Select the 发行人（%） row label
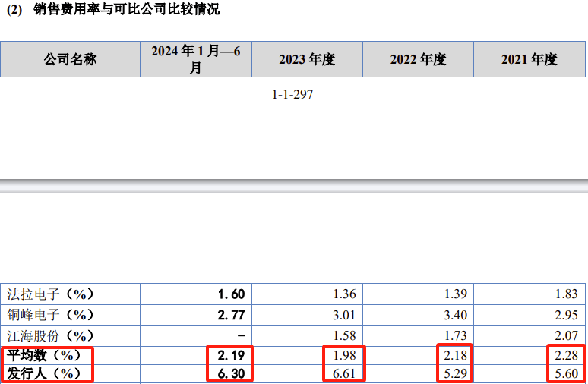 click(x=43, y=373)
